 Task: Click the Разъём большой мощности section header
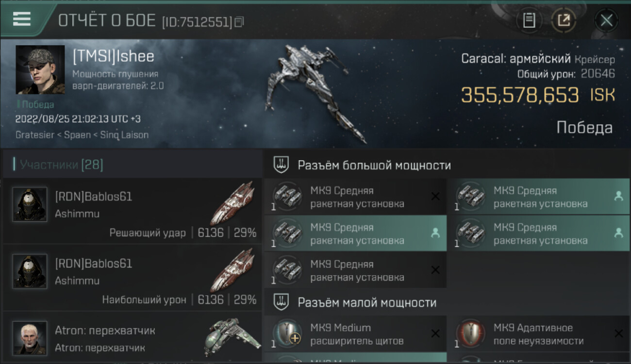tap(374, 165)
